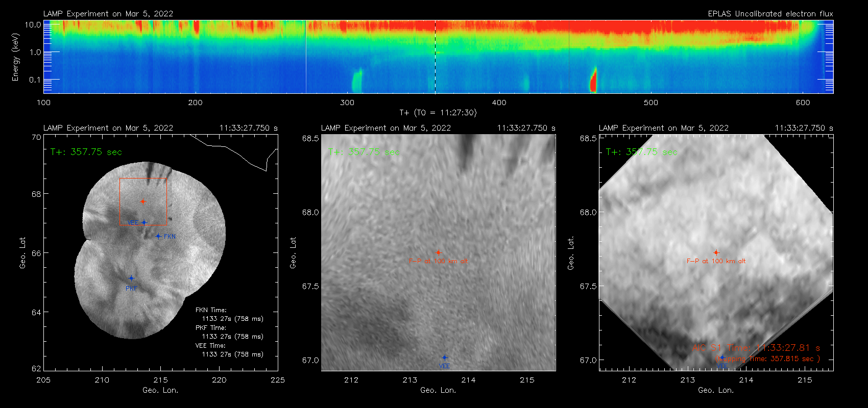Click the blue PKF station marker on the left map
This screenshot has width=868, height=408.
(131, 278)
